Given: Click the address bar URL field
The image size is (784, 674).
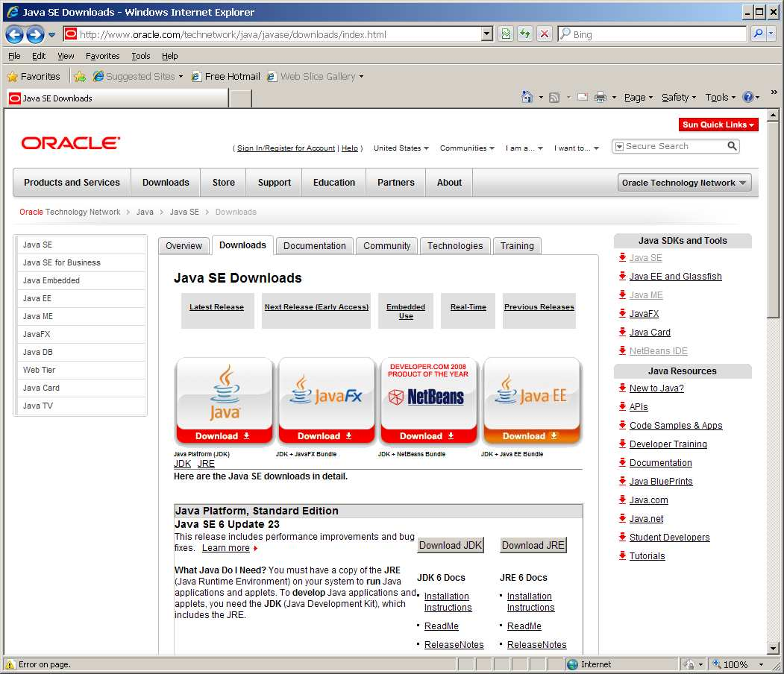Looking at the screenshot, I should click(272, 34).
